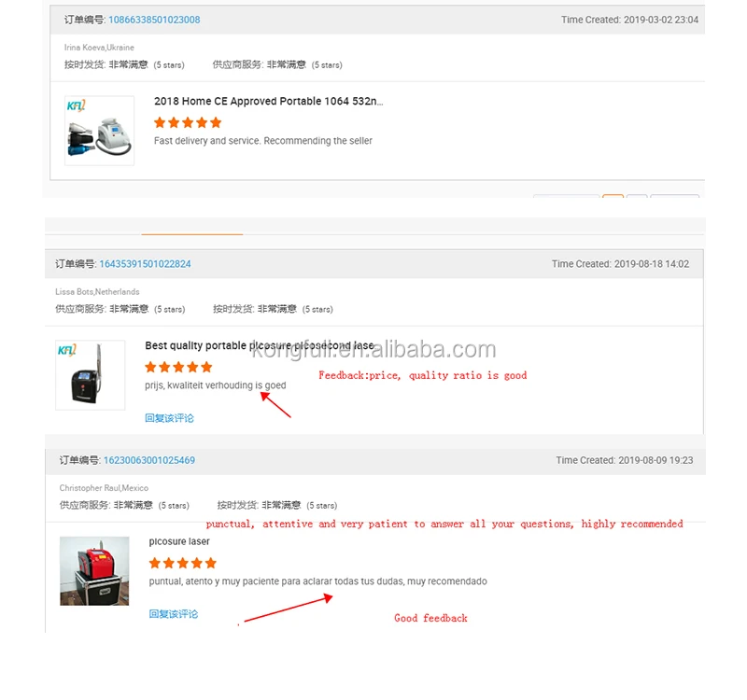Click reply-to-review link under Lissa Bots review
Screen dimensions: 747x700
[169, 418]
